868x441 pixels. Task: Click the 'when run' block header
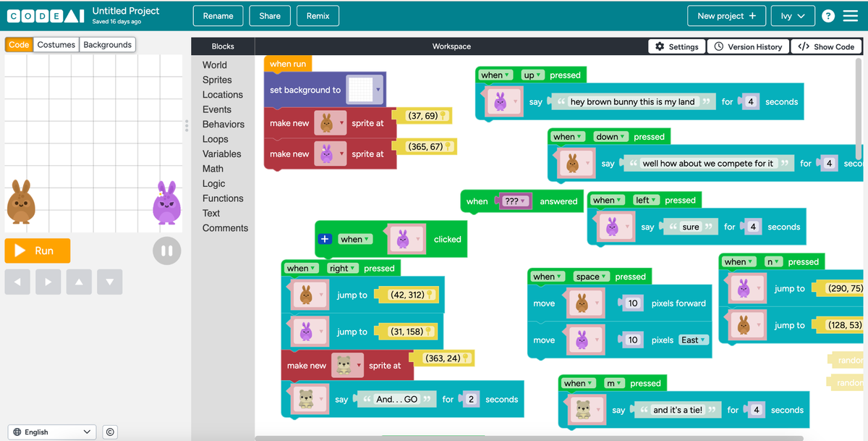click(x=288, y=64)
